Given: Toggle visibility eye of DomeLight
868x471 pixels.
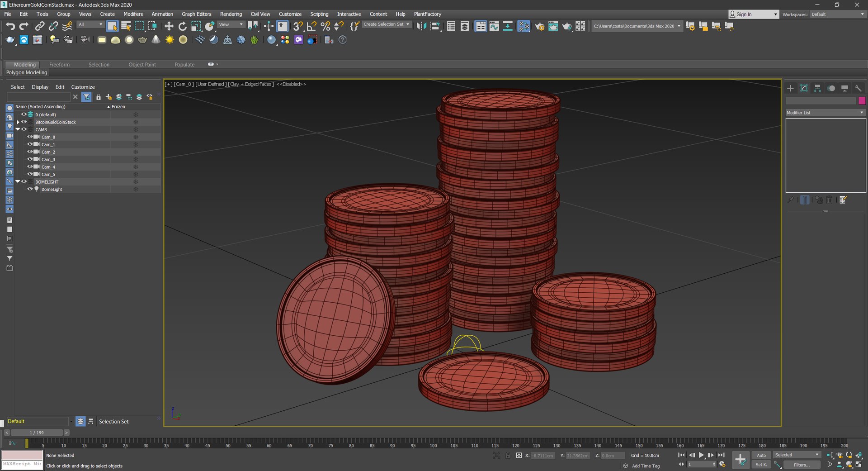Looking at the screenshot, I should click(x=30, y=189).
